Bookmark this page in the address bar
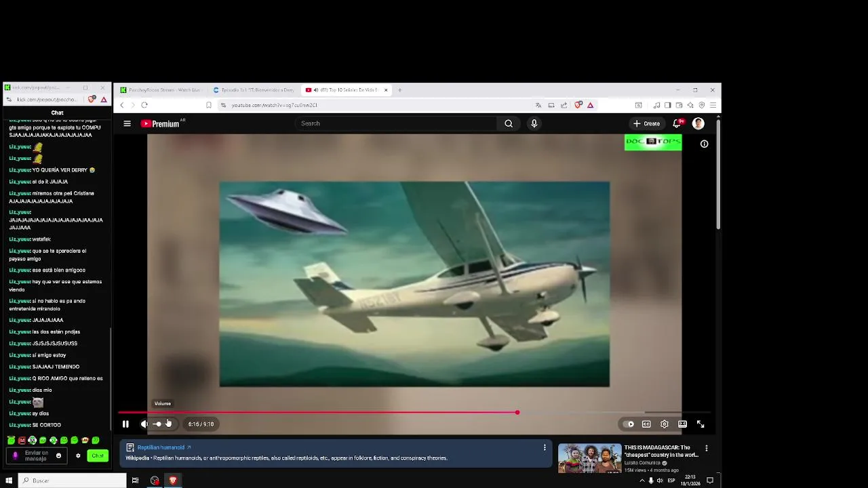This screenshot has width=868, height=488. tap(209, 105)
